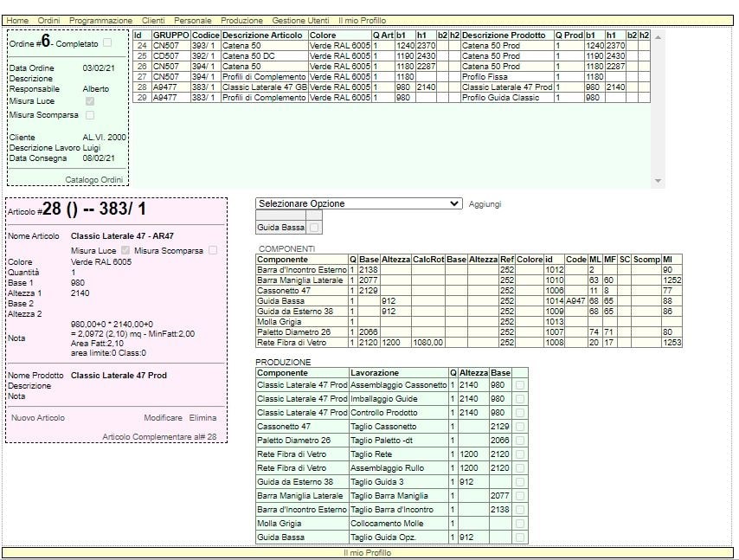Mark Taglio Rete row as done

520,454
